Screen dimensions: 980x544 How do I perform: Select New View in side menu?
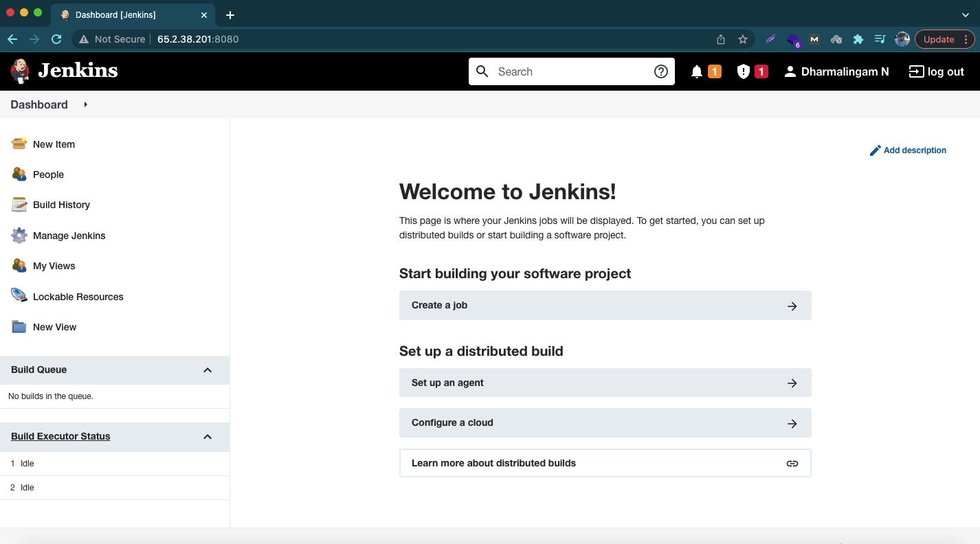(x=54, y=327)
